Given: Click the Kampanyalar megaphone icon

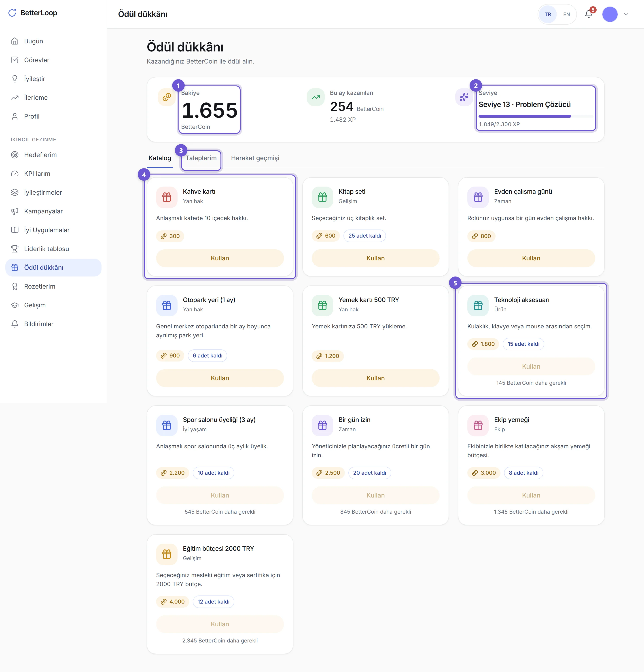Looking at the screenshot, I should [15, 211].
